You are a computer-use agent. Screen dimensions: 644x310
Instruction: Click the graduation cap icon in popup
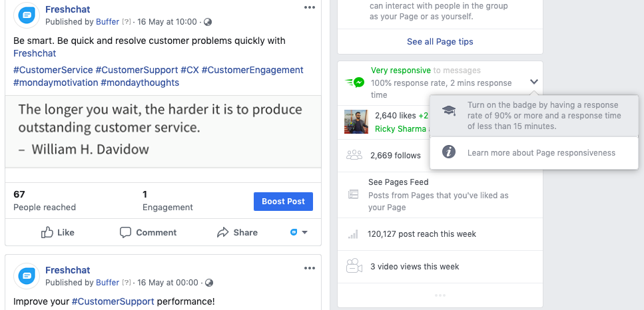pos(449,110)
